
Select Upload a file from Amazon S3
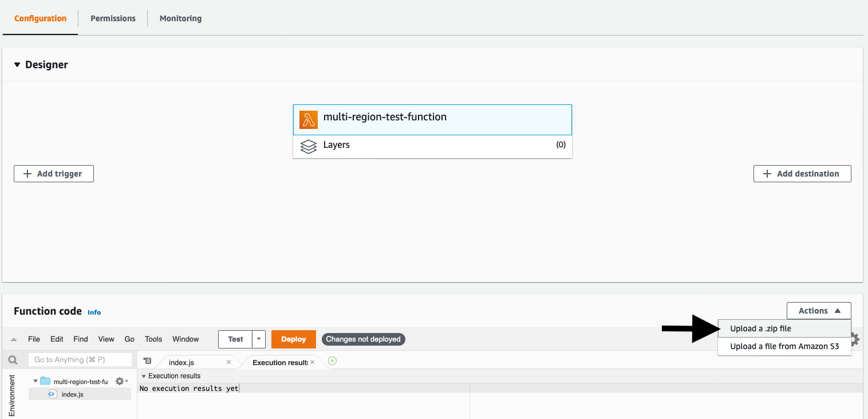click(x=784, y=346)
